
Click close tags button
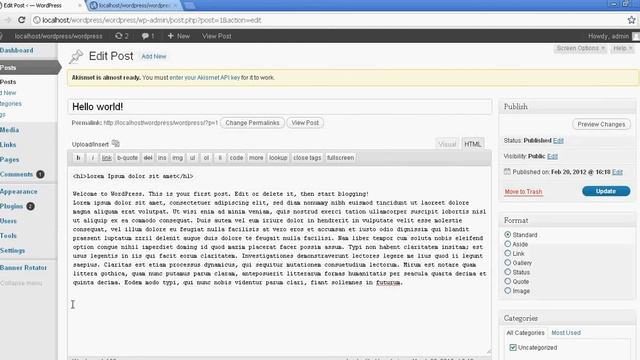tap(307, 158)
